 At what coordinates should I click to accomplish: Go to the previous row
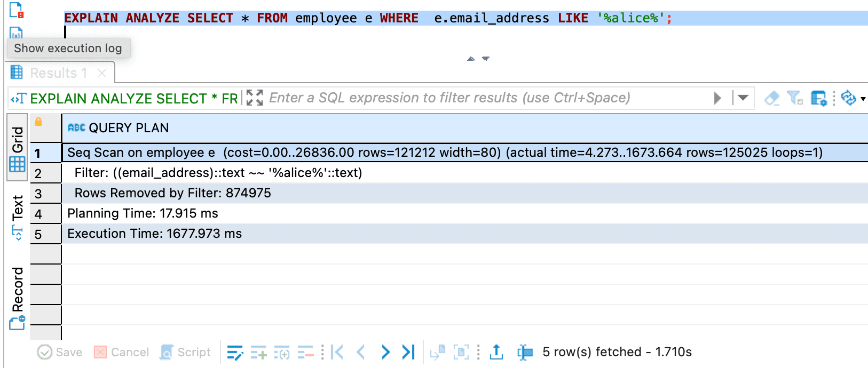[x=361, y=352]
